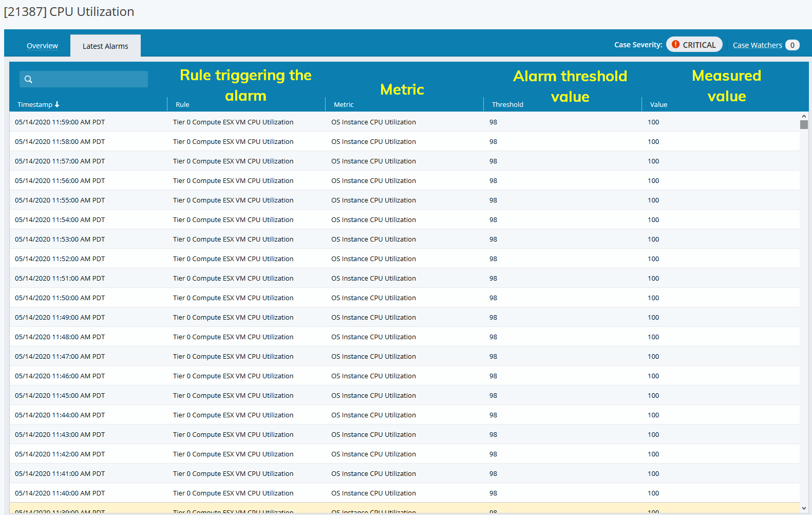Image resolution: width=812 pixels, height=515 pixels.
Task: Select the 11:42:00 AM PDT timestamp
Action: (60, 454)
